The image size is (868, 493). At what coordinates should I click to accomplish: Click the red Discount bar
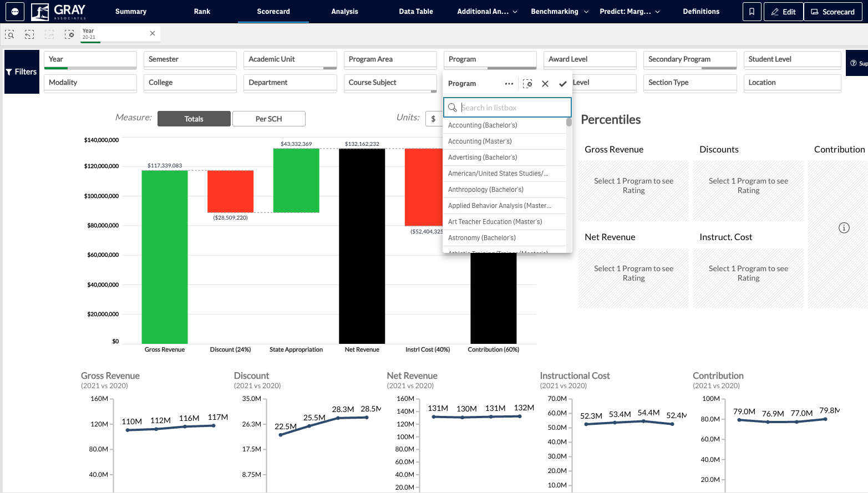point(231,191)
